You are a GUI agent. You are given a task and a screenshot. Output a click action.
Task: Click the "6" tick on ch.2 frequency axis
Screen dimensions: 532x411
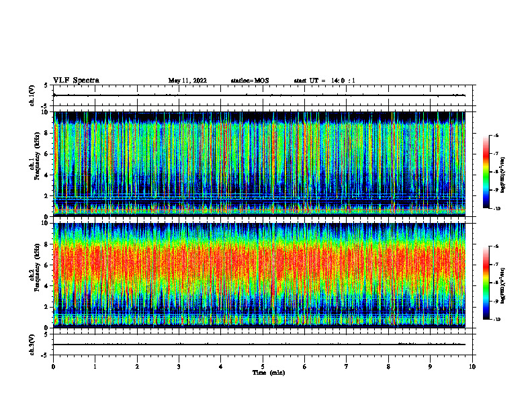48,265
